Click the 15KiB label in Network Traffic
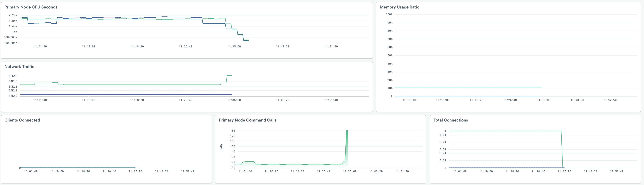 [x=13, y=96]
